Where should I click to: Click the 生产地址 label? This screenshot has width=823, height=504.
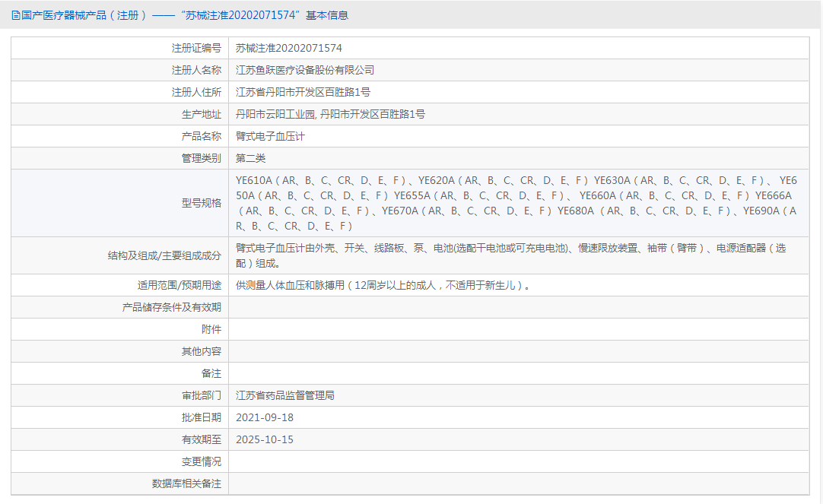point(202,114)
